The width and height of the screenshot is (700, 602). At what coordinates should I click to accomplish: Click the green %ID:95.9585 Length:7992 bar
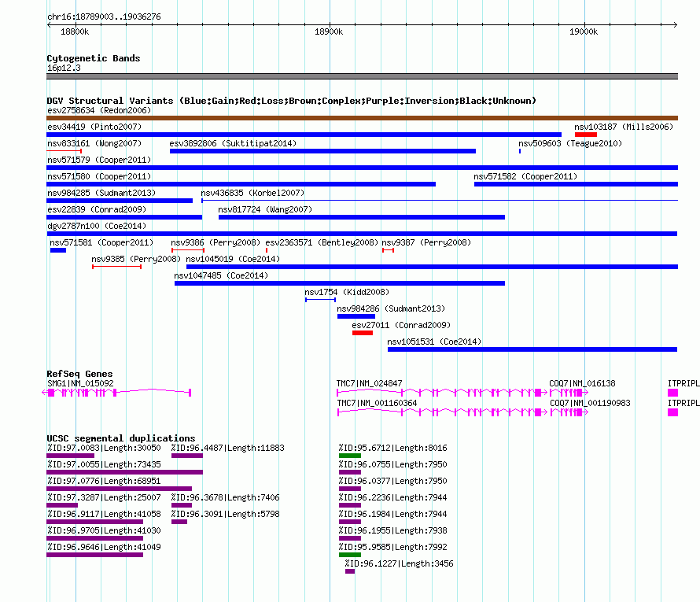(x=350, y=555)
